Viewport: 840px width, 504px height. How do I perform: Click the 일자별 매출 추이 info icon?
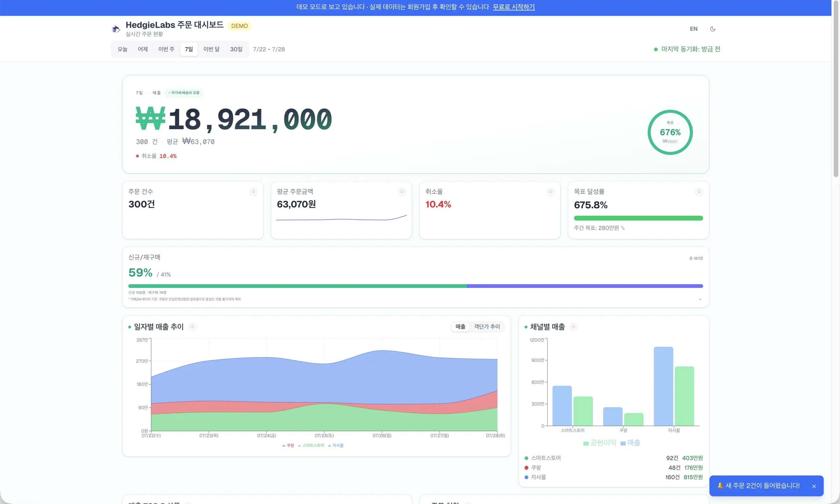click(x=192, y=327)
